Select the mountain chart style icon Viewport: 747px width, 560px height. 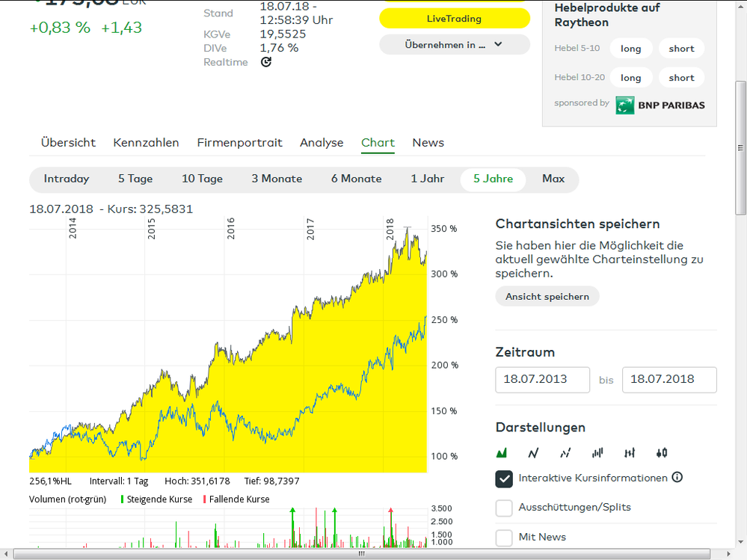coord(502,452)
